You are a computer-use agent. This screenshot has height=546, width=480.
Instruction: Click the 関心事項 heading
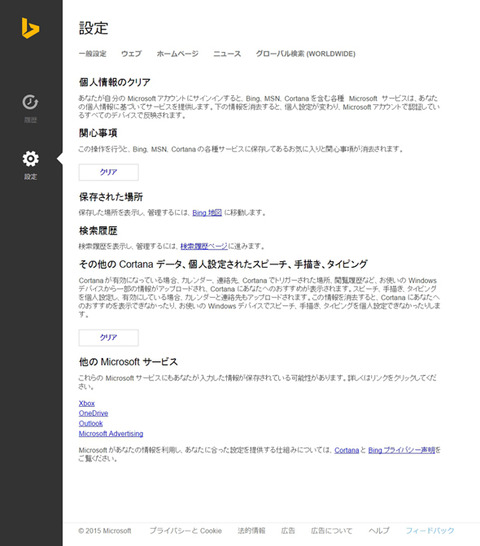coord(98,133)
